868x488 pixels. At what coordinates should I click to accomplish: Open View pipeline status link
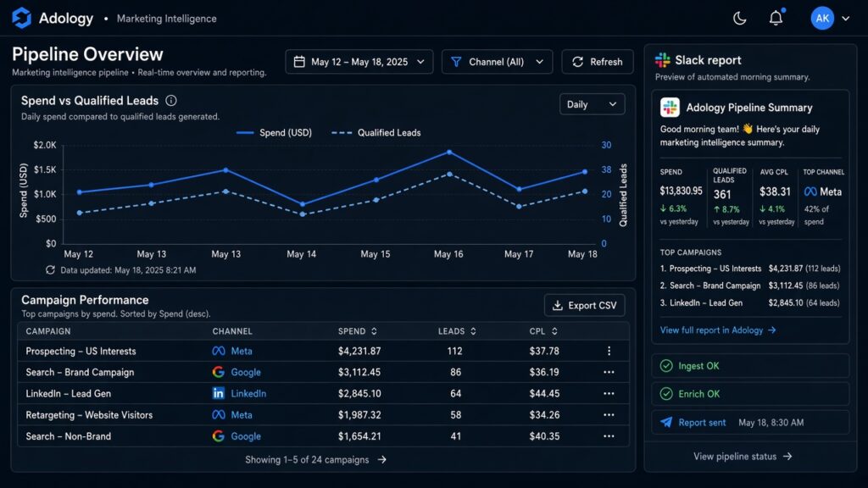pyautogui.click(x=743, y=457)
